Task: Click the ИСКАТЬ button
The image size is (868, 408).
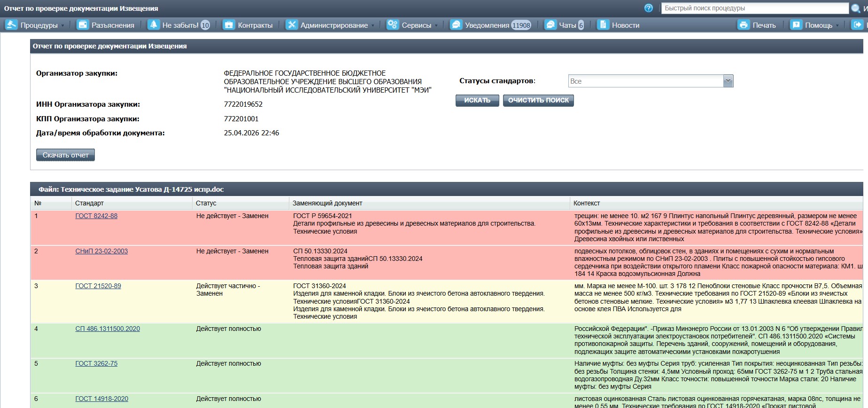Action: [x=477, y=101]
